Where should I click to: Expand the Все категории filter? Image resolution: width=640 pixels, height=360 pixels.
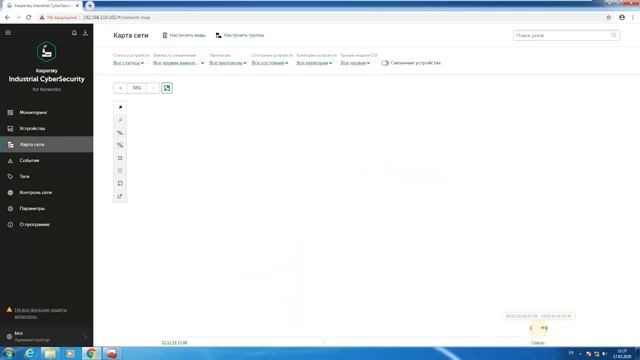pos(314,63)
